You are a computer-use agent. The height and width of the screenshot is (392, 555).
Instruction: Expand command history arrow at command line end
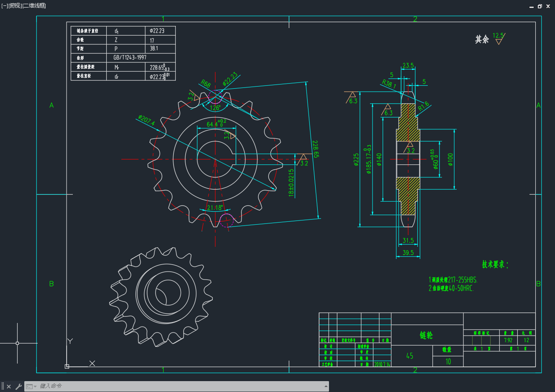(326, 386)
